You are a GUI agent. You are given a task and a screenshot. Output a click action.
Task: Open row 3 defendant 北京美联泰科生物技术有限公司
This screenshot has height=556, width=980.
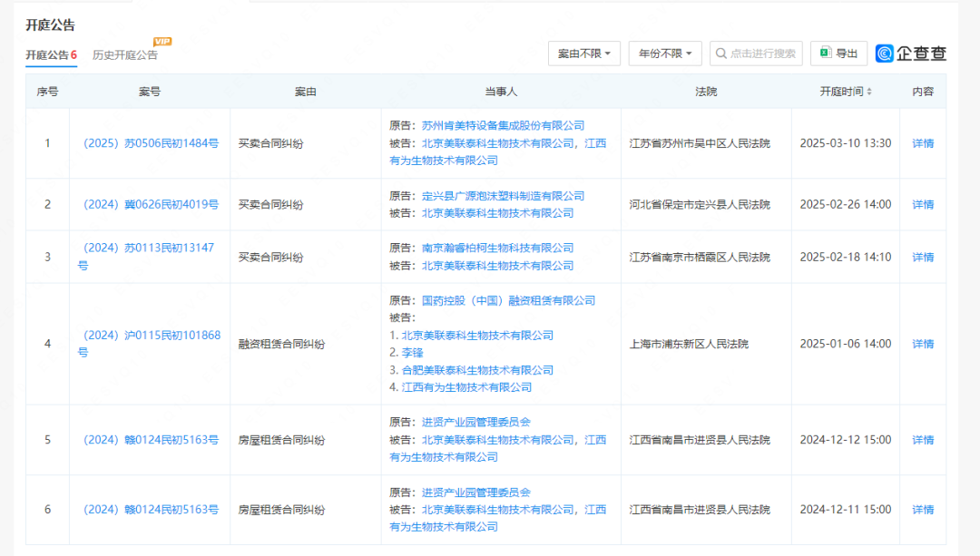497,266
